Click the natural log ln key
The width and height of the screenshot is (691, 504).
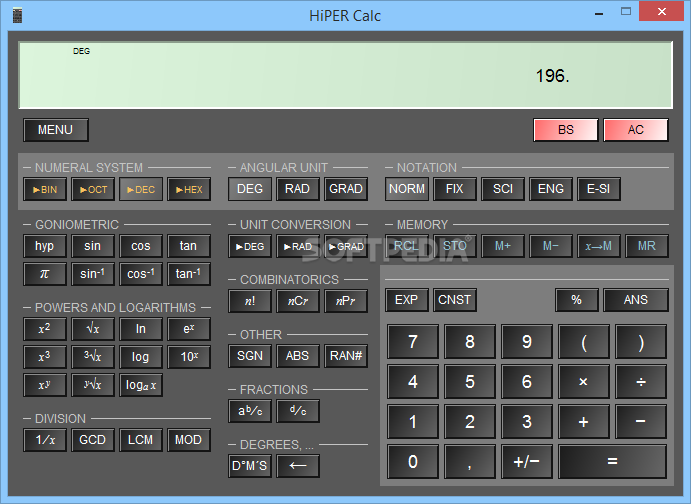141,329
